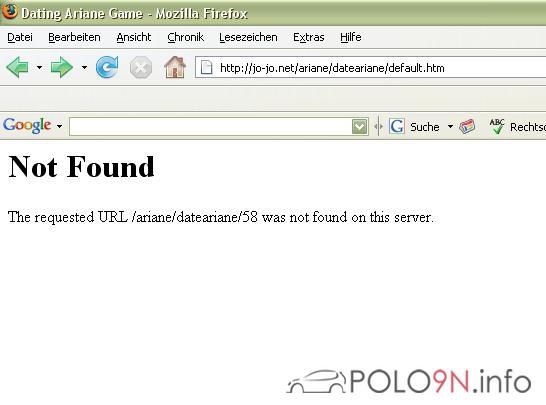Click the cards icon next to Suche
Image resolution: width=546 pixels, height=405 pixels.
(x=467, y=126)
